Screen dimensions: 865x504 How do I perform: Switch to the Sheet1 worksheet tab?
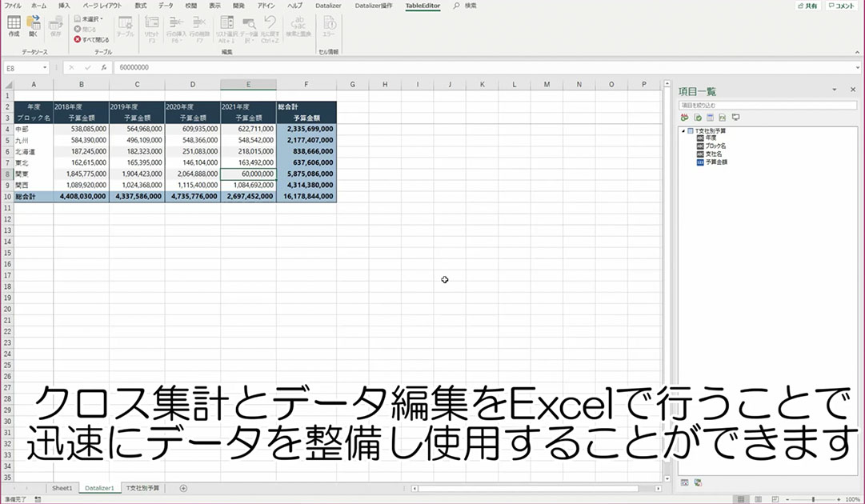62,488
